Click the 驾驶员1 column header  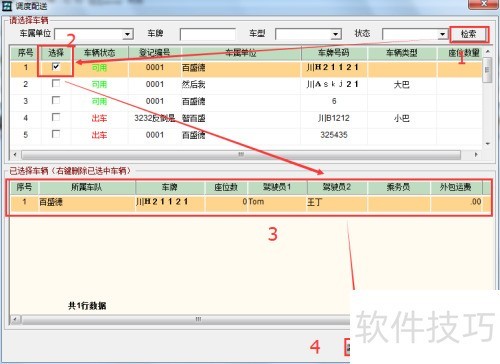click(x=277, y=187)
